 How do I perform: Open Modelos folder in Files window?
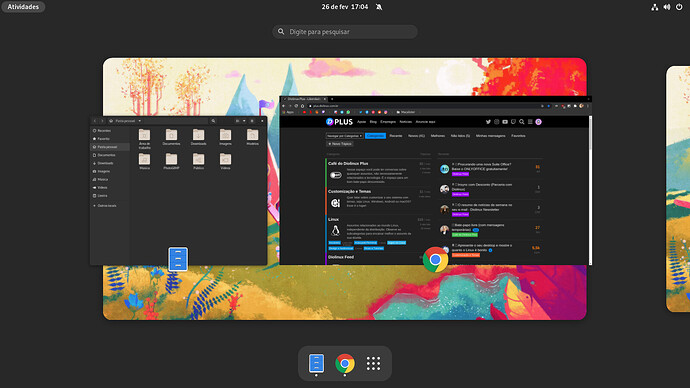pos(253,137)
